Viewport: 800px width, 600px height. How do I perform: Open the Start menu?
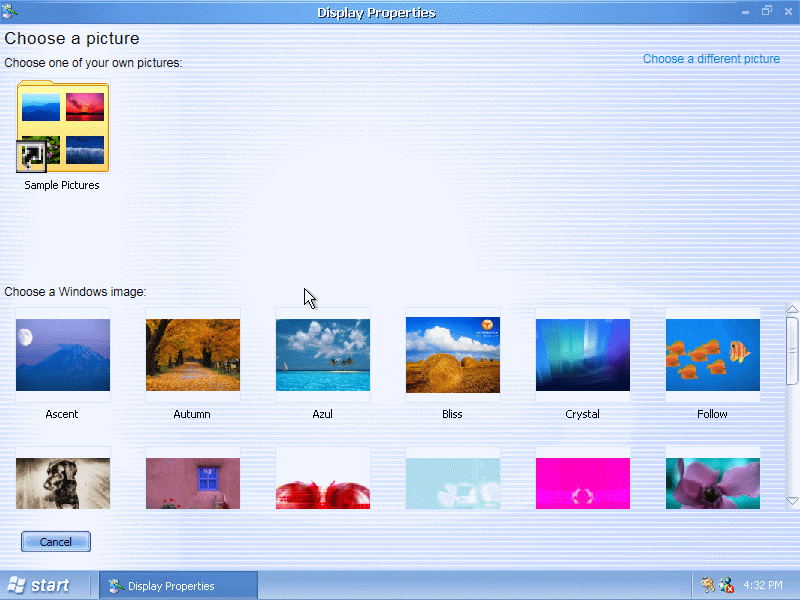tap(39, 585)
